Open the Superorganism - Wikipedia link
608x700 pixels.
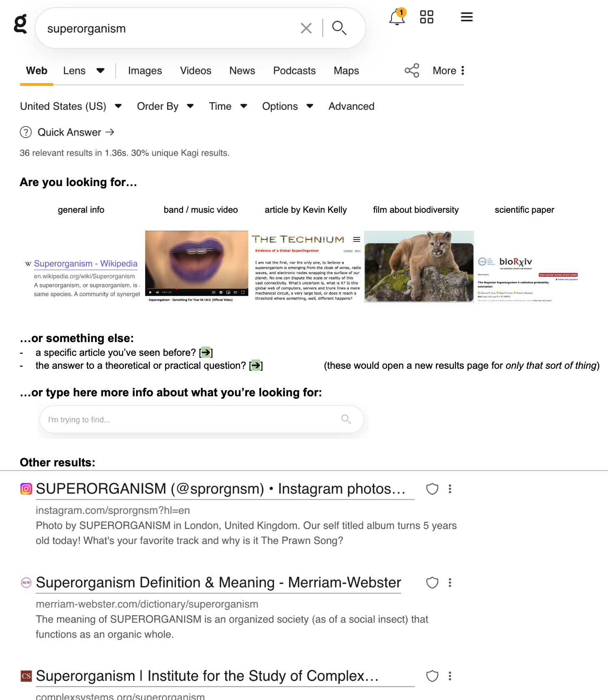[x=85, y=264]
